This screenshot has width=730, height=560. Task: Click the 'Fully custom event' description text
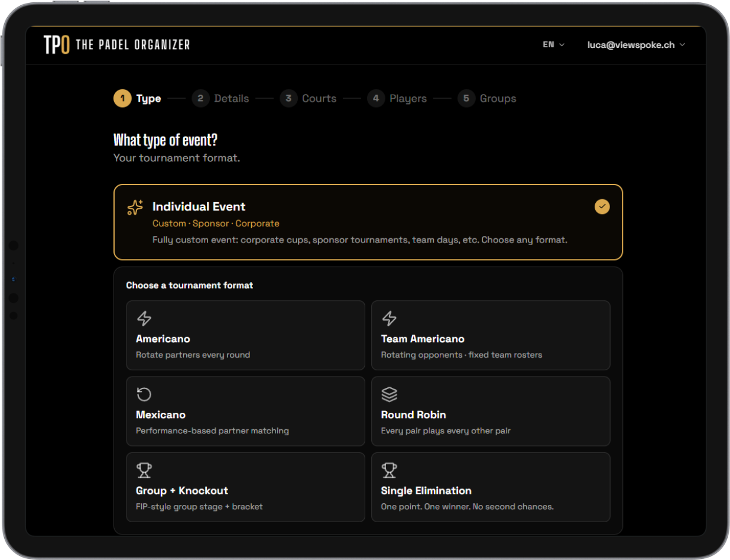pyautogui.click(x=360, y=240)
